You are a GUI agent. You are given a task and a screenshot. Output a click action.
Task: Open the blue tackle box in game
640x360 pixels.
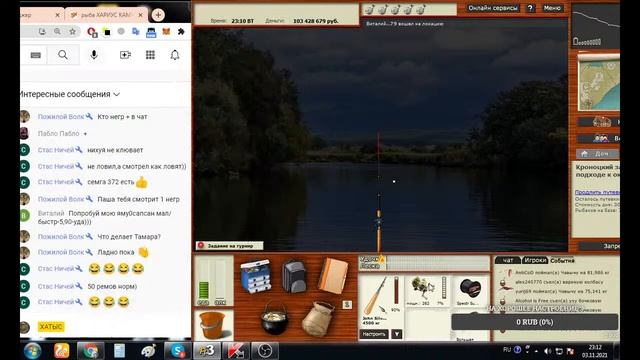pos(256,276)
